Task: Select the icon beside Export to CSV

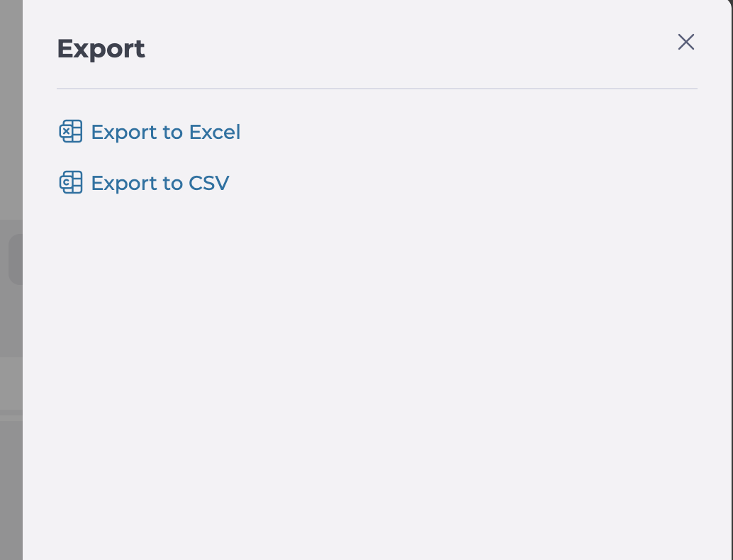Action: [71, 182]
